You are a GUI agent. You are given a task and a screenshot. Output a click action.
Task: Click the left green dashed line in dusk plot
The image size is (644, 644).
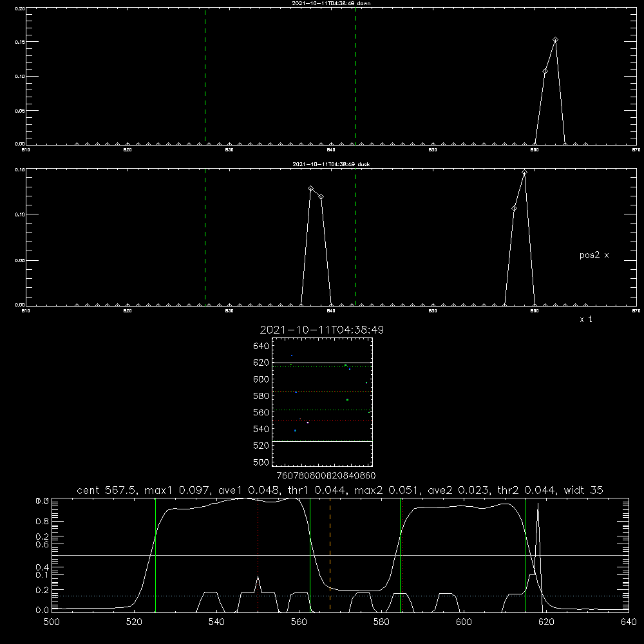tap(205, 237)
